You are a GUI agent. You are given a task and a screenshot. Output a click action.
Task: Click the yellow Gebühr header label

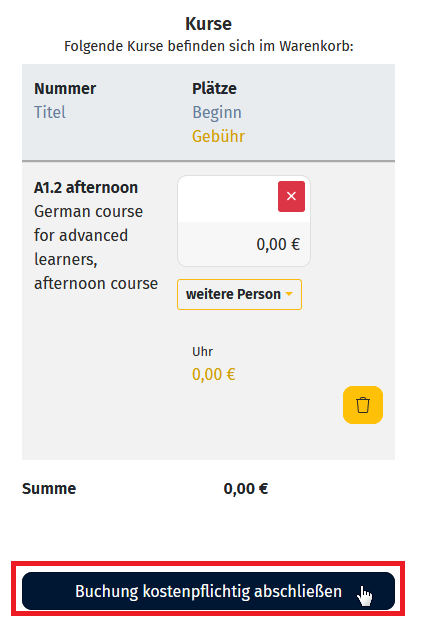point(218,136)
